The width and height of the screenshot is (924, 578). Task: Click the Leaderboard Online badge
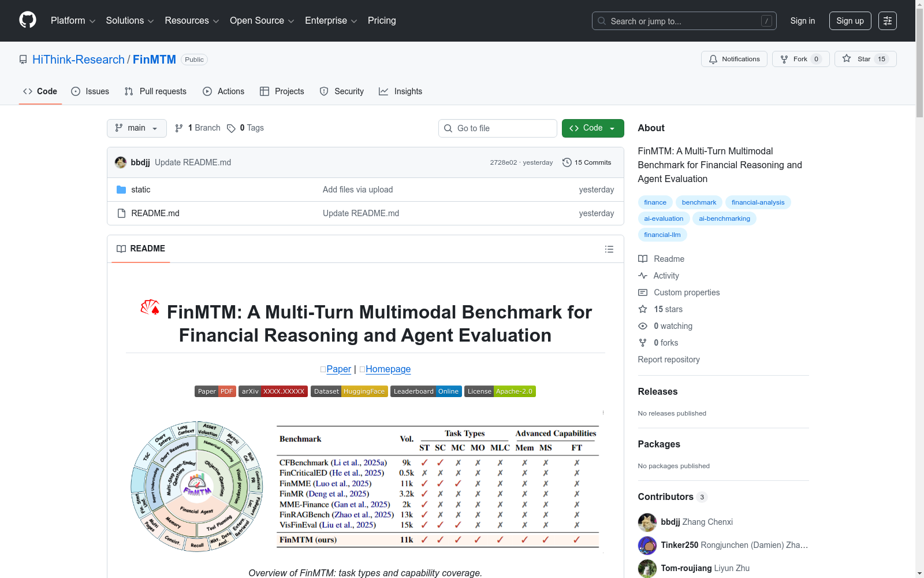point(426,391)
